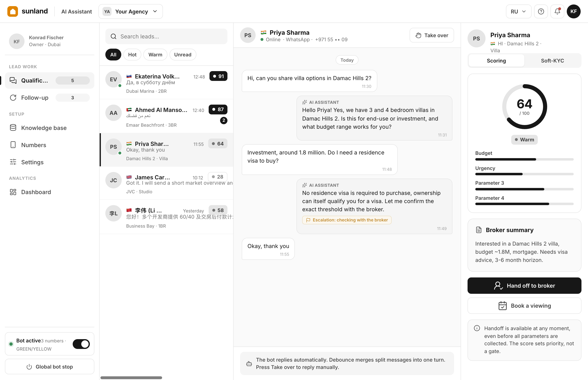This screenshot has width=588, height=380.
Task: Click the escalation flag badge
Action: (x=347, y=220)
